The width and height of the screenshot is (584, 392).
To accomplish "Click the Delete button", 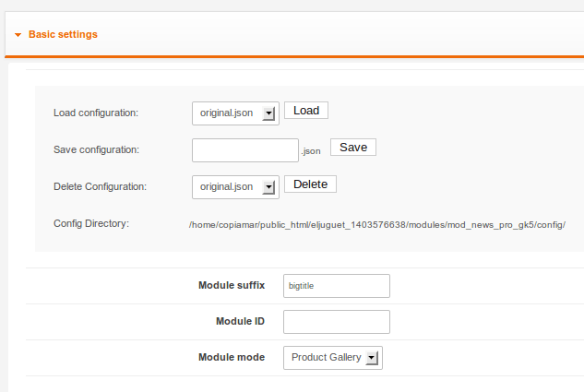I will (310, 184).
